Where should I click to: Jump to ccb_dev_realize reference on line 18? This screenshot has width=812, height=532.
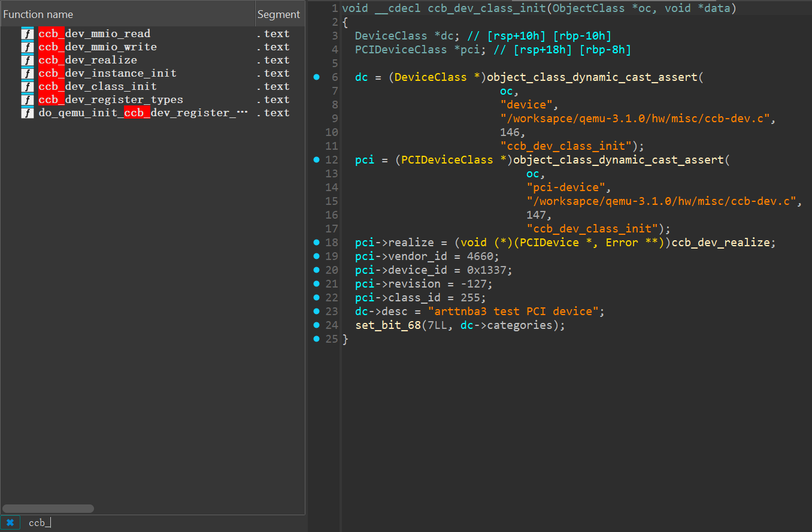(720, 243)
